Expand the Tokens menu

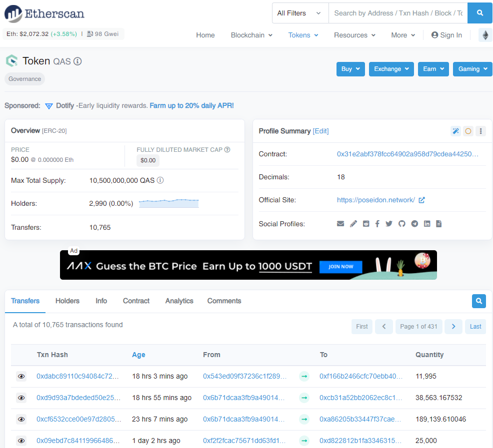303,35
